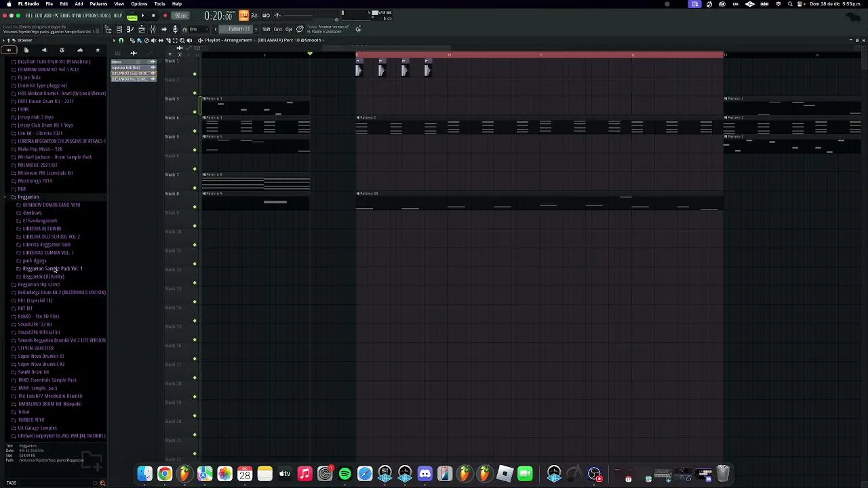Viewport: 868px width, 488px height.
Task: Stop playback with the stop button
Action: tap(153, 15)
